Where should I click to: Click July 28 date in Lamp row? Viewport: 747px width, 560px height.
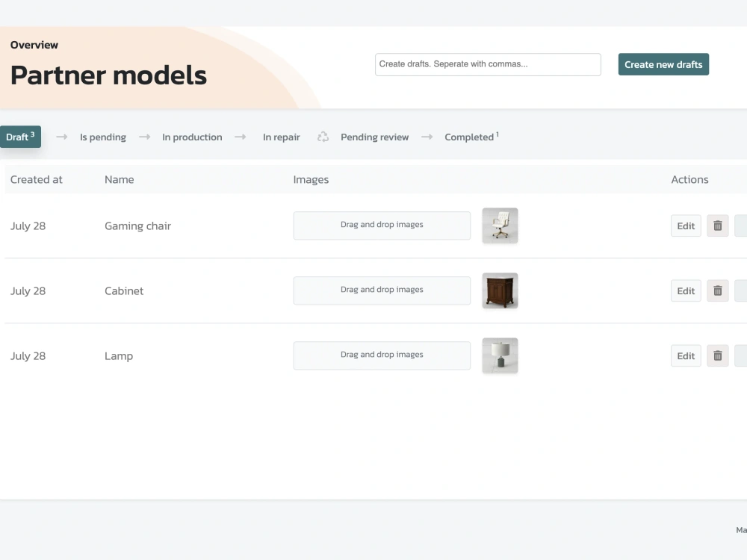coord(28,356)
